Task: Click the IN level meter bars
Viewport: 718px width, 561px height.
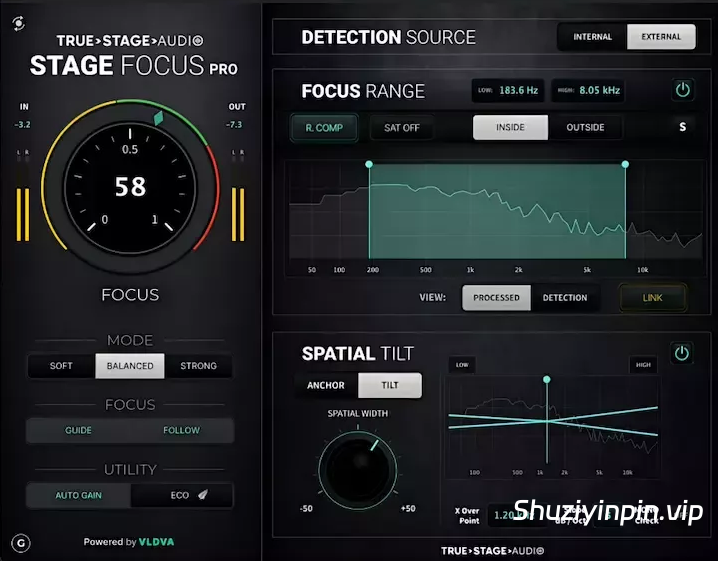Action: [23, 214]
